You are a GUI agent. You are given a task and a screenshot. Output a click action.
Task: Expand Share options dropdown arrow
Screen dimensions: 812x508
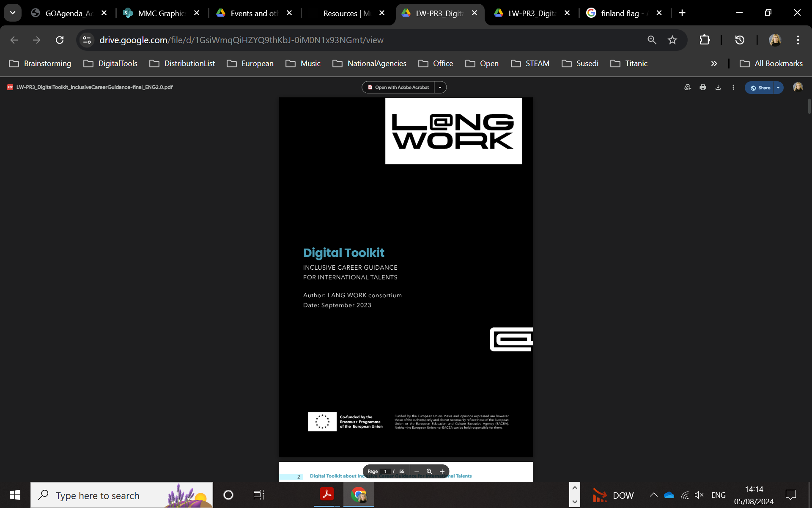coord(778,88)
